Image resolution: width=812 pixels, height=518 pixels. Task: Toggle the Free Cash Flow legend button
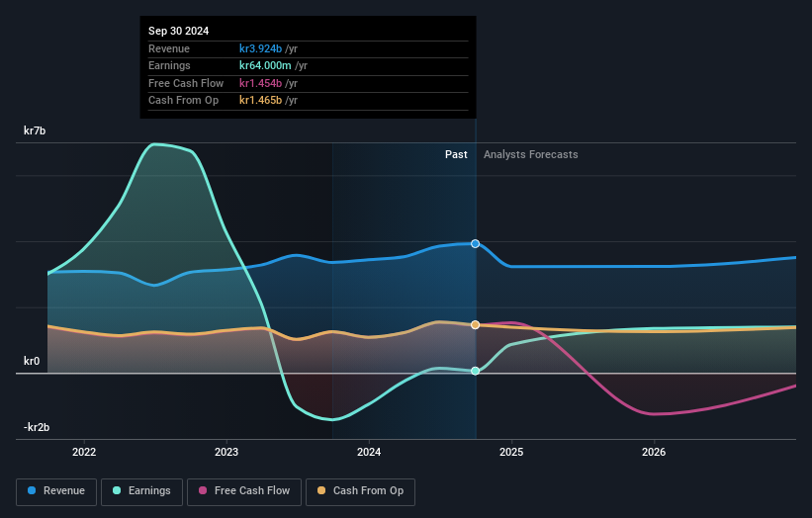point(244,491)
